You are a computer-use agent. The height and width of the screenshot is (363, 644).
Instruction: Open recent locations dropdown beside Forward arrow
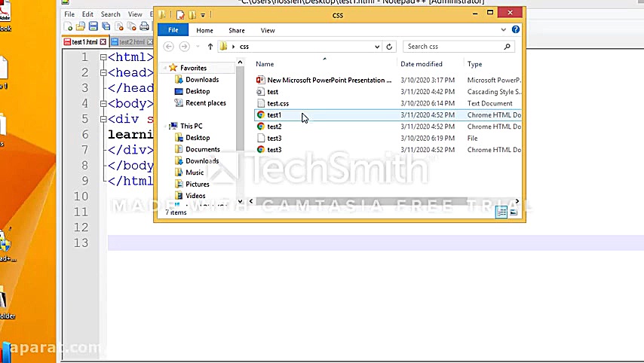tap(198, 47)
